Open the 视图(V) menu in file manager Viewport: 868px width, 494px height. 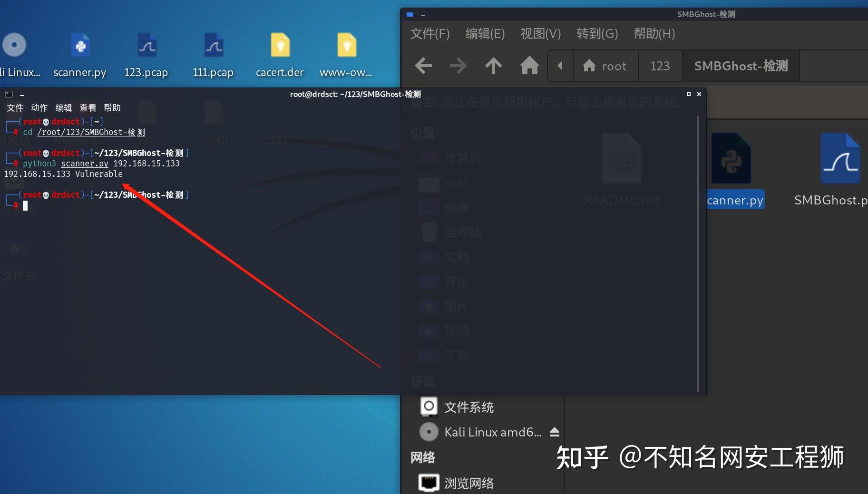[541, 34]
